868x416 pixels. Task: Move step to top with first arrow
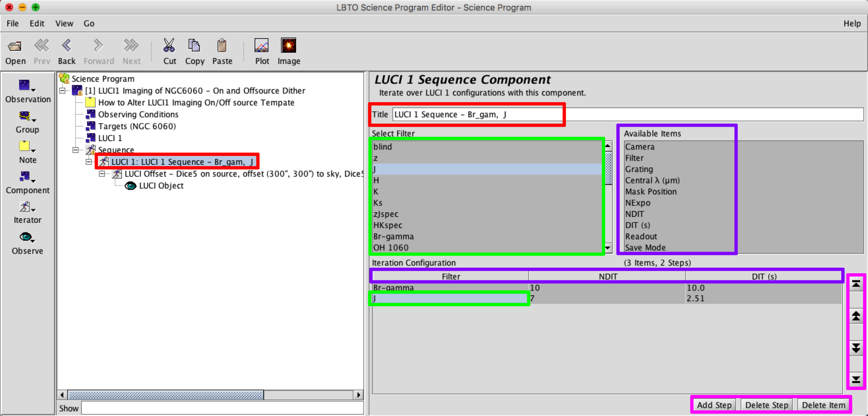pos(856,284)
